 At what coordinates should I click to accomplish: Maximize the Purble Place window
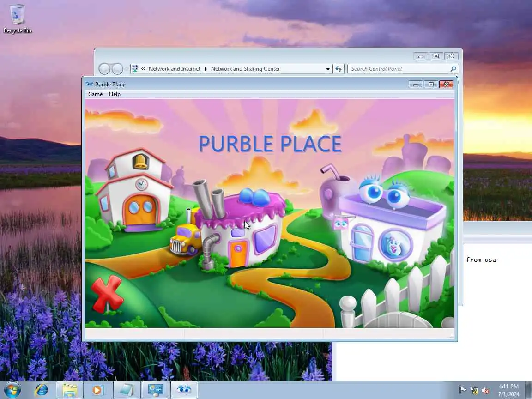tap(431, 84)
